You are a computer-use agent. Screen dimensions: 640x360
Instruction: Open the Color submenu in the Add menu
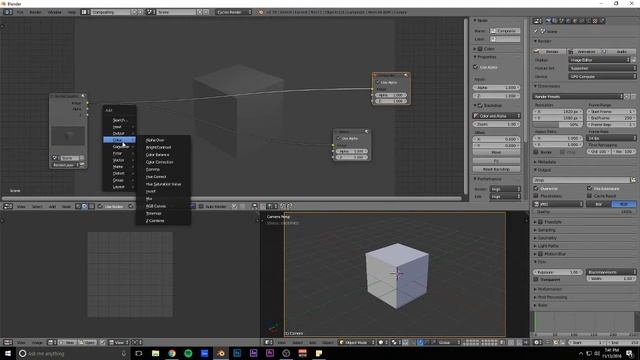(x=119, y=140)
